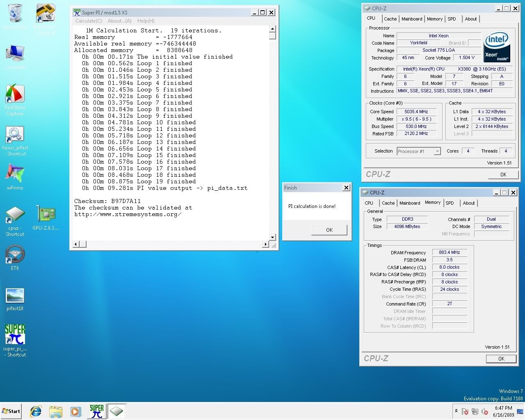The image size is (525, 420).
Task: Click Bus Speed value 530.0 MHz
Action: click(x=416, y=126)
